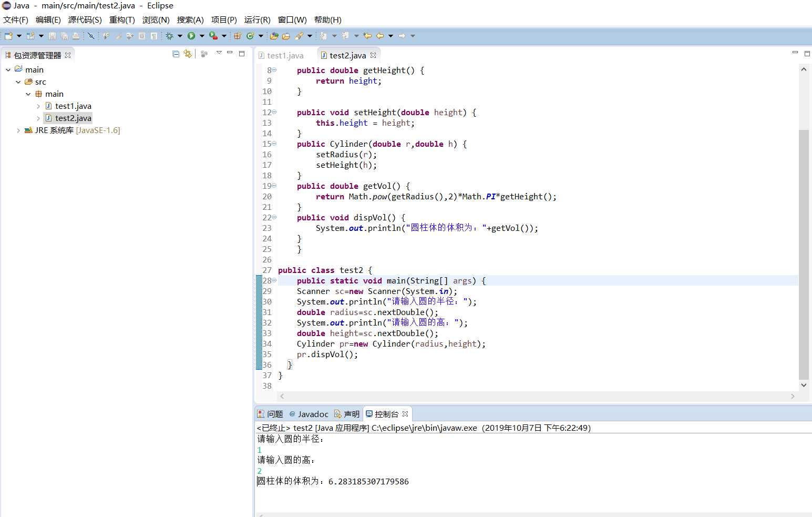Toggle skip all breakpoints icon
Viewport: 812px width, 517px height.
(91, 36)
